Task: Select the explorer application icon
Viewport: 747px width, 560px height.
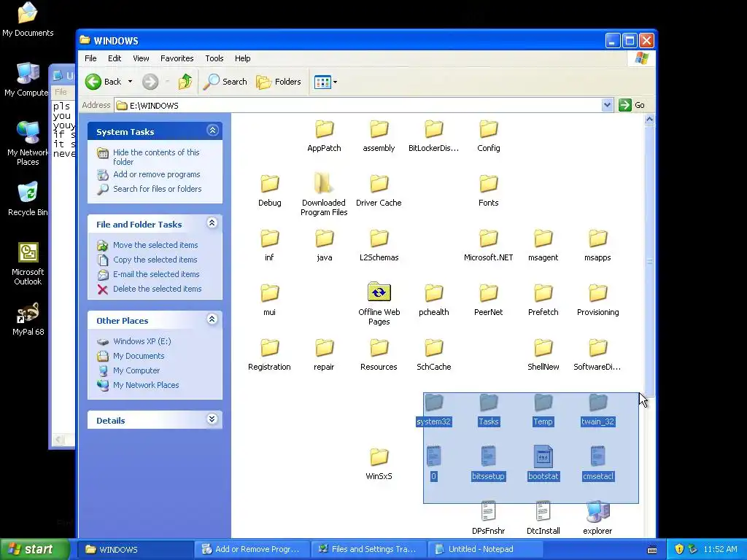Action: [x=597, y=511]
